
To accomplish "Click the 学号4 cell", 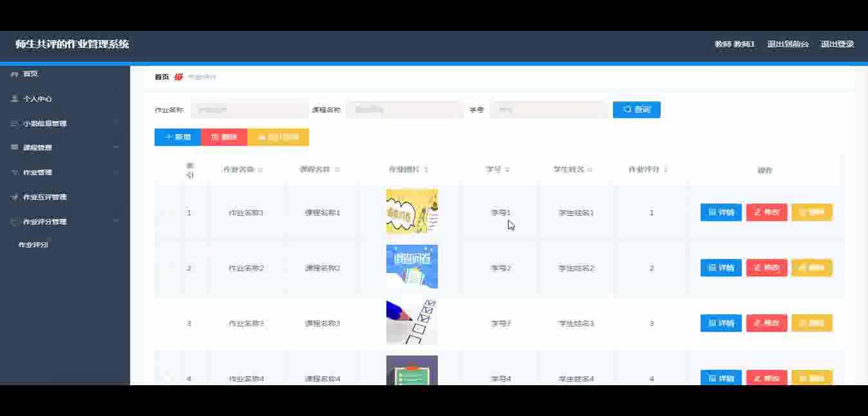I will click(501, 379).
